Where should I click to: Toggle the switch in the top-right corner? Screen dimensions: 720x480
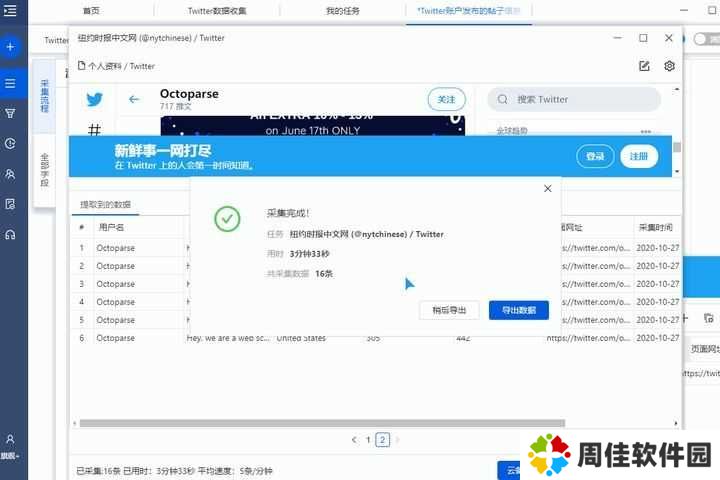(706, 40)
